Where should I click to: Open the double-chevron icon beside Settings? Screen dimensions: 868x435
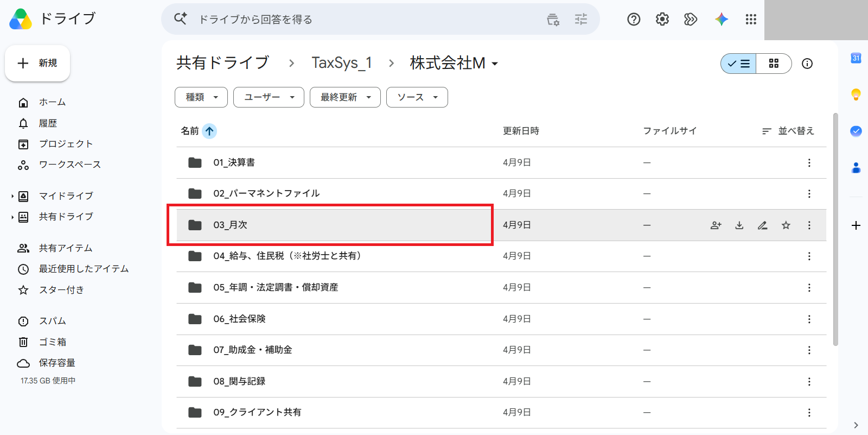click(691, 20)
